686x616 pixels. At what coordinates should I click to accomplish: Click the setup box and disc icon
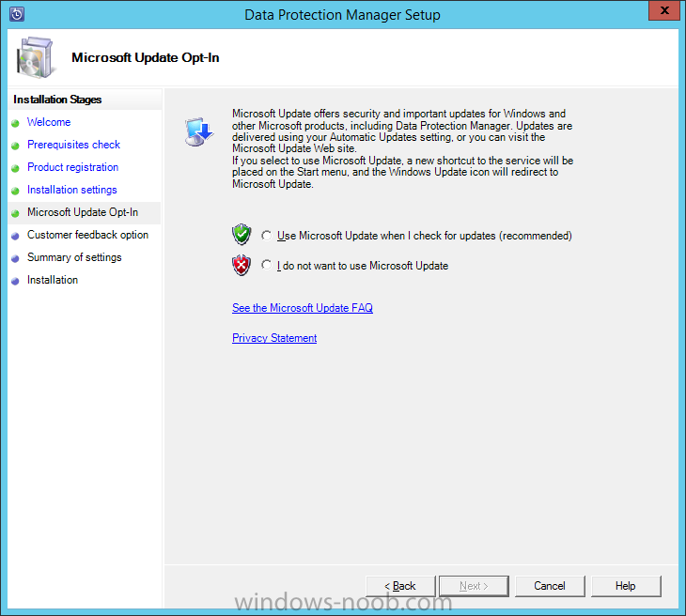tap(36, 57)
